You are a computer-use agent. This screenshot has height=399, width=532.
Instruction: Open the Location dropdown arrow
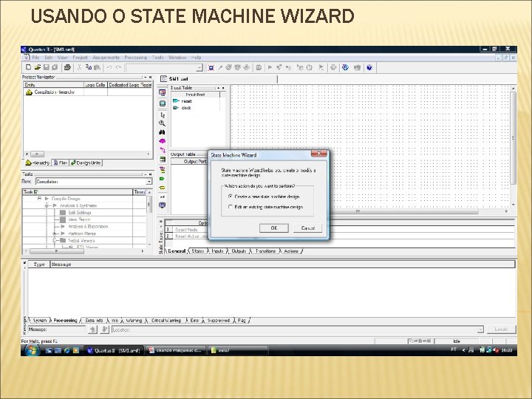pos(480,330)
